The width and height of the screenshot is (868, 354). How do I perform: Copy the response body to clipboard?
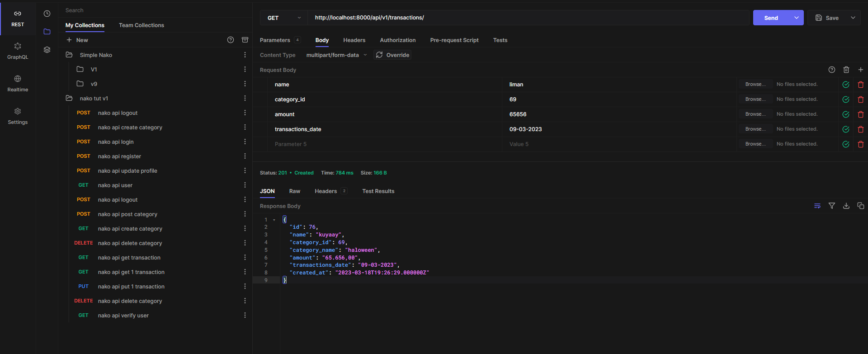point(860,206)
